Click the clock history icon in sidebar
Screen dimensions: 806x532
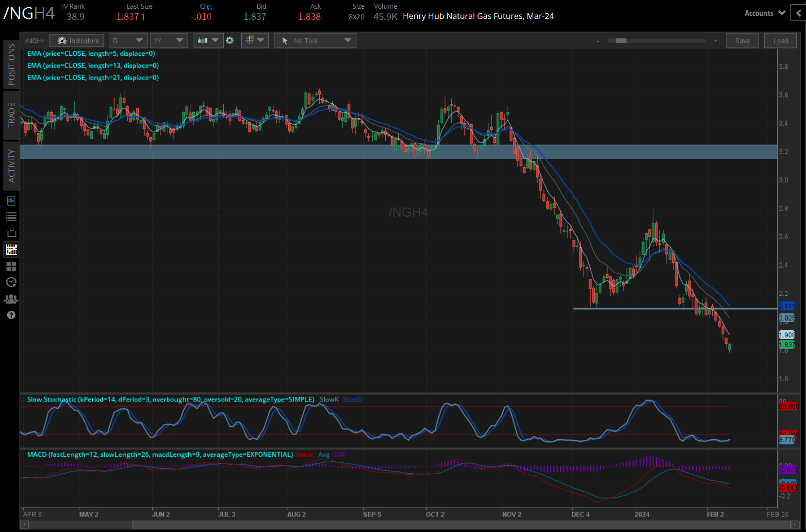pos(11,282)
